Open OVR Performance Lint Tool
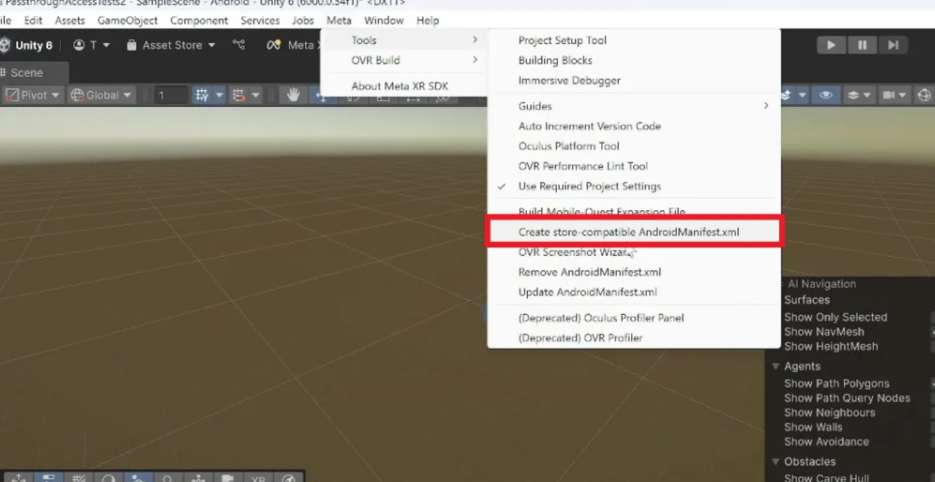Screen dimensions: 935x482 click(634, 166)
